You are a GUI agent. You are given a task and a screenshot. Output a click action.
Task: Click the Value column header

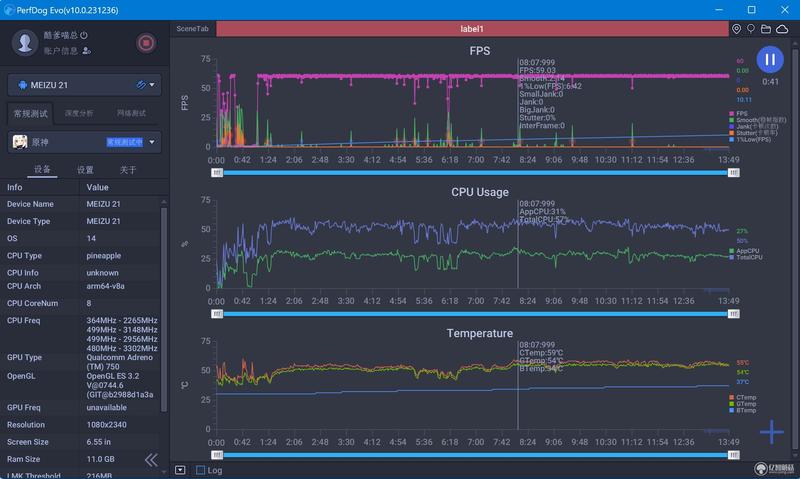click(97, 187)
